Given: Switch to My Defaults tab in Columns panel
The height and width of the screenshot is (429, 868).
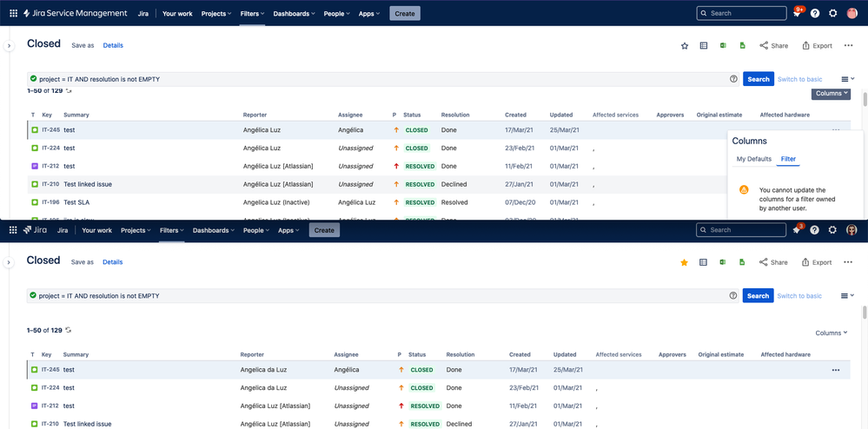Looking at the screenshot, I should [x=753, y=159].
